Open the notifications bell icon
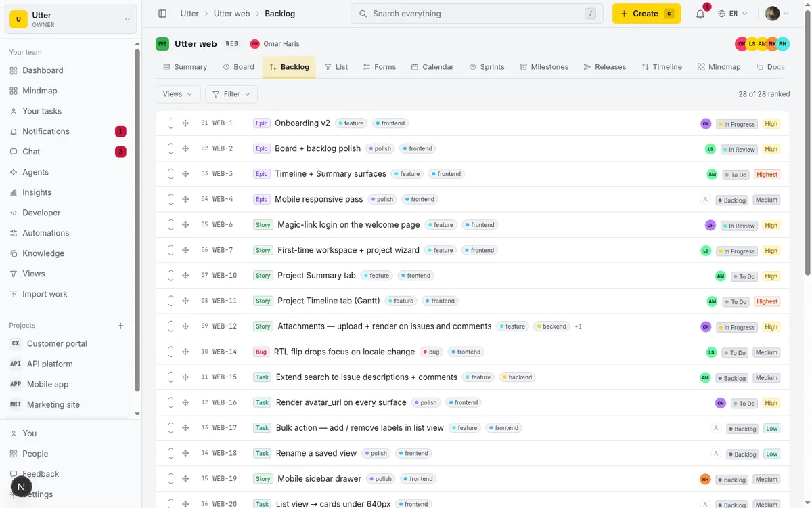 700,14
